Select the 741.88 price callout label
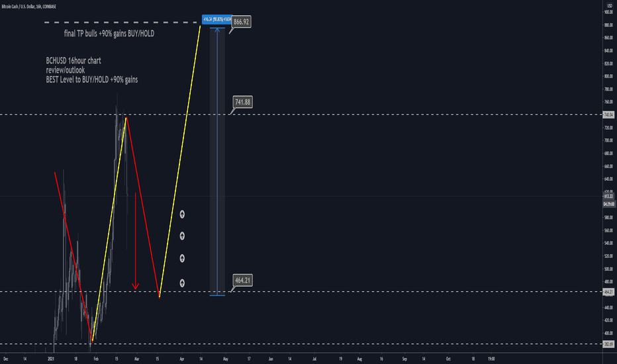The height and width of the screenshot is (364, 617). click(x=242, y=102)
